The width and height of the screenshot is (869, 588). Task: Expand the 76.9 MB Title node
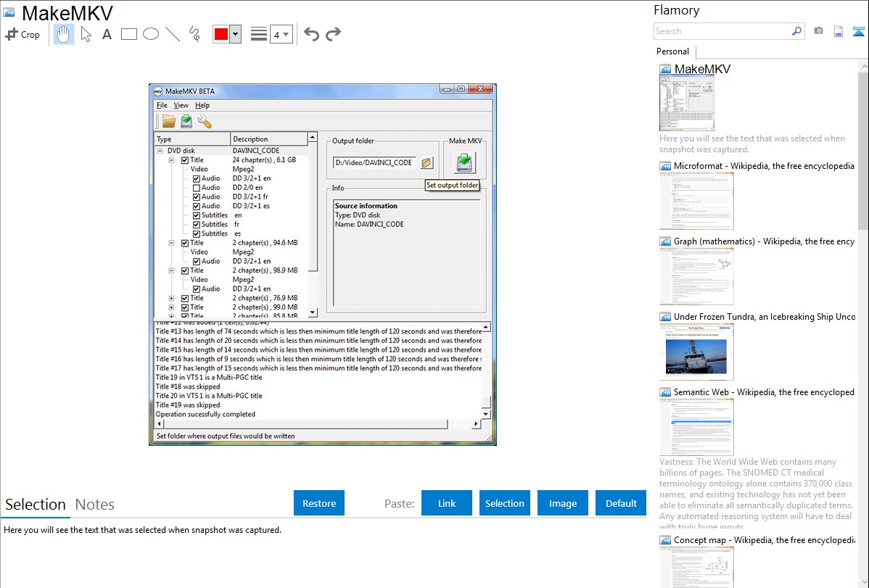click(172, 298)
